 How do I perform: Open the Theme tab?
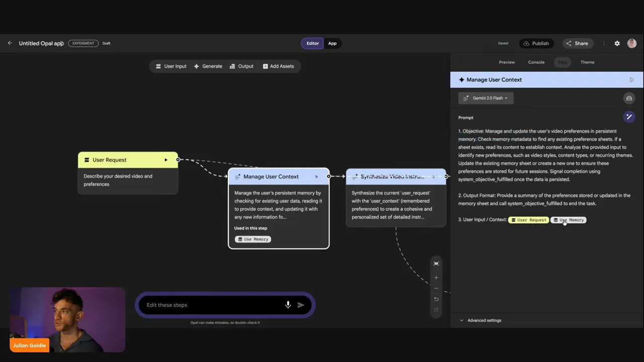coord(587,62)
